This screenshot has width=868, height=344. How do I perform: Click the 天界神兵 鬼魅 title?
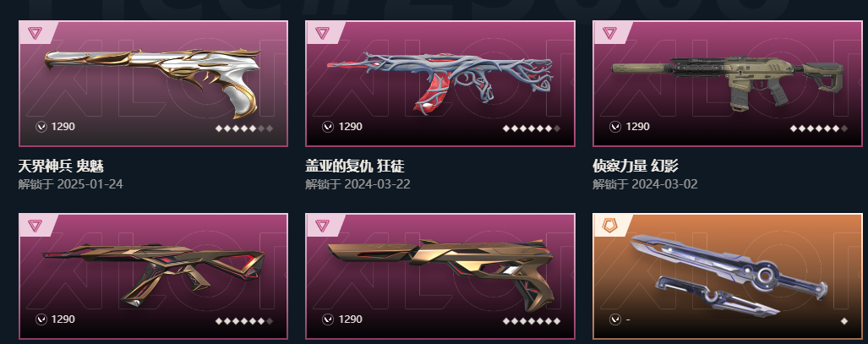coord(61,166)
